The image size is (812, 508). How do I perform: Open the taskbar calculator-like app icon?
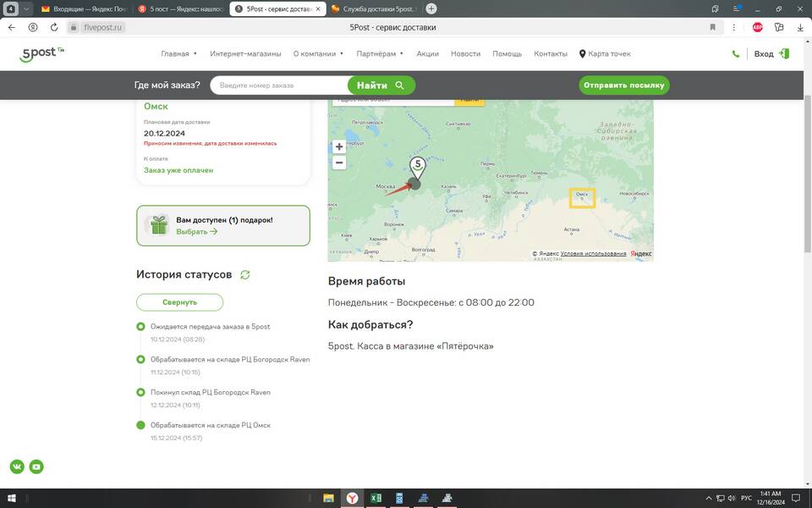click(x=399, y=498)
